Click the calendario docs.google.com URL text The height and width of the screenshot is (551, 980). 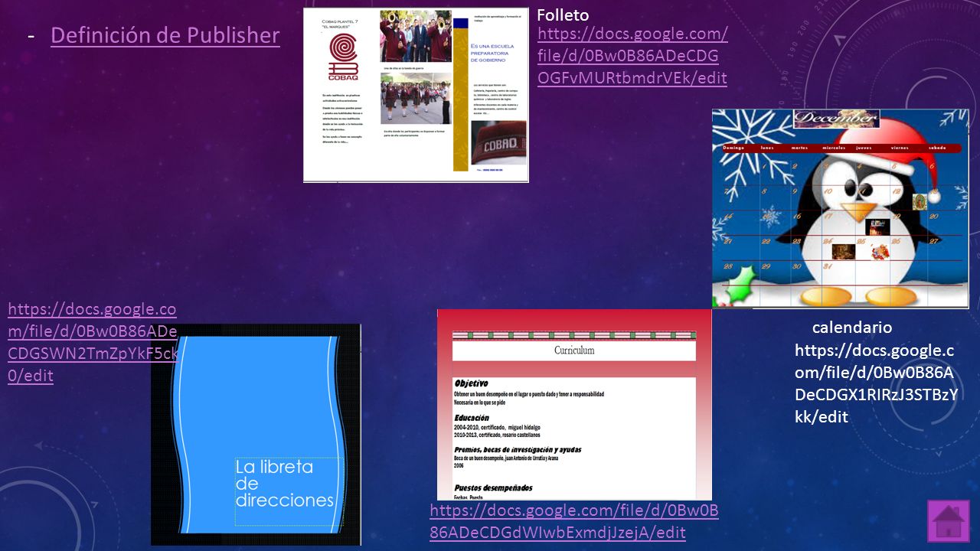[x=876, y=384]
